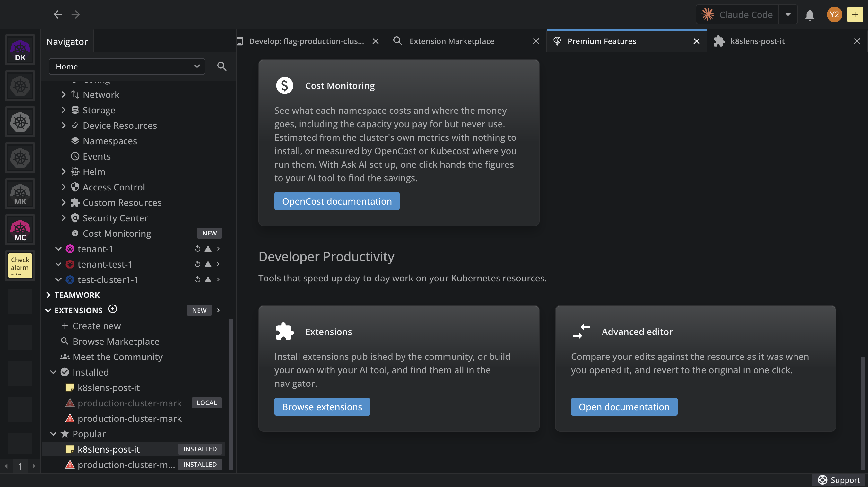
Task: Open the Y2 user avatar menu
Action: (x=834, y=14)
